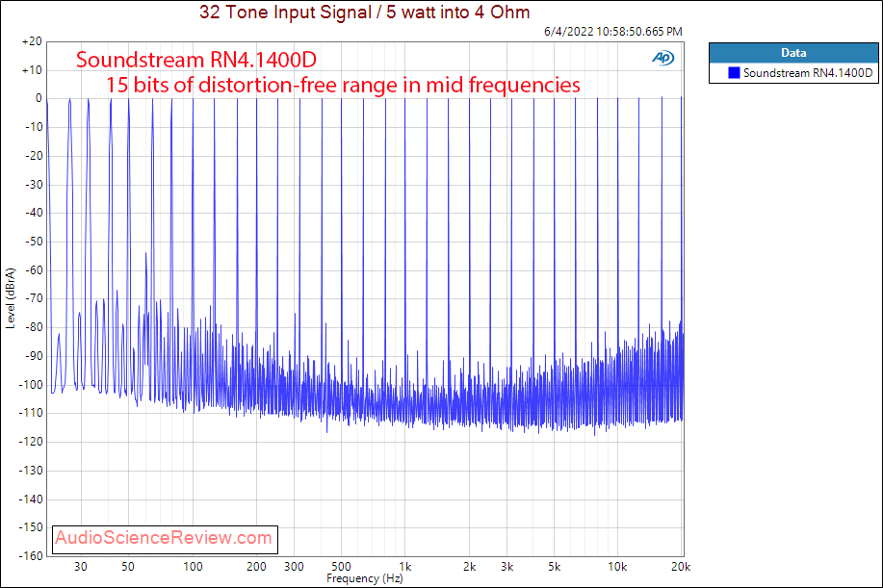Click the -160 y-axis tick label
The height and width of the screenshot is (588, 883).
pyautogui.click(x=32, y=556)
